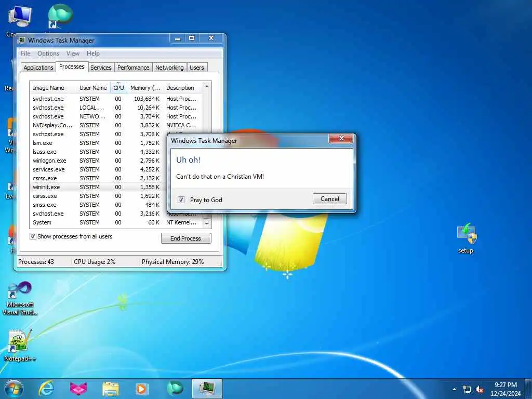
Task: Launch Internet Explorer from the taskbar
Action: [46, 389]
